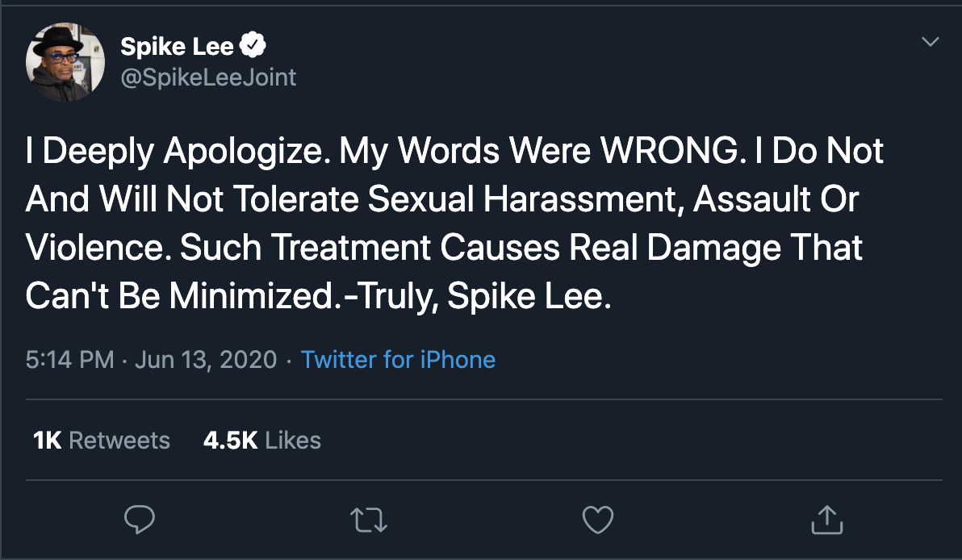
Task: Open the Twitter for iPhone source link
Action: coord(398,359)
